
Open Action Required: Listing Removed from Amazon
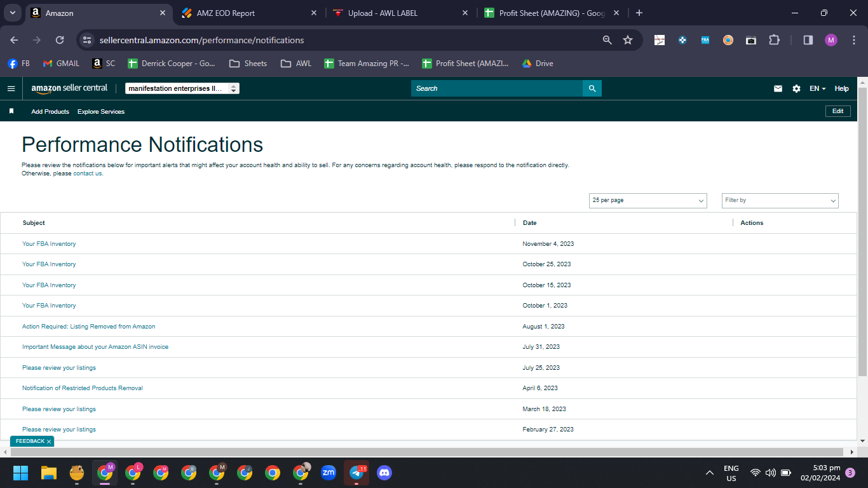[x=89, y=327]
